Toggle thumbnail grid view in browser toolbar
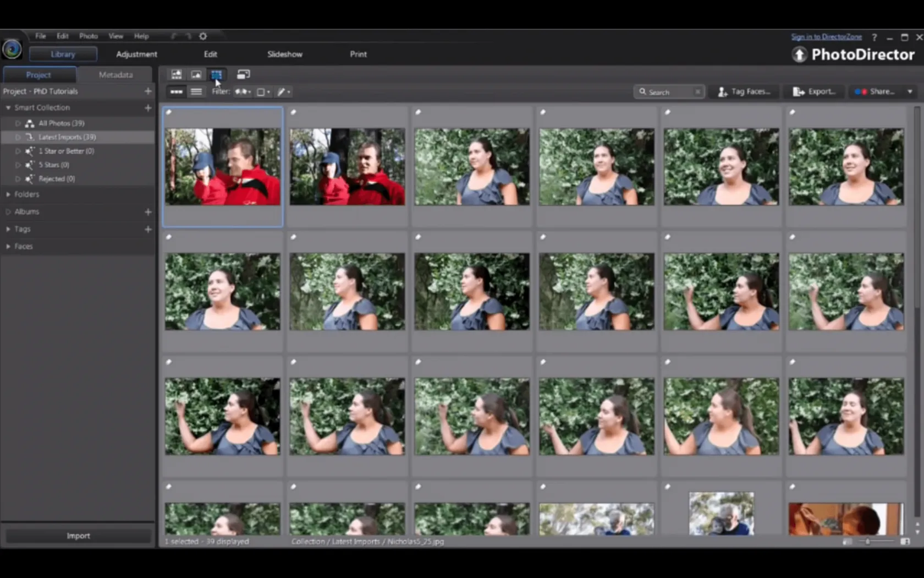The image size is (924, 578). coord(177,92)
